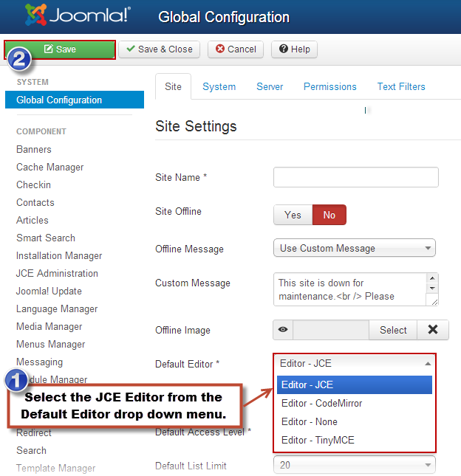This screenshot has width=461, height=476.
Task: Open Search component link
Action: coord(31,450)
